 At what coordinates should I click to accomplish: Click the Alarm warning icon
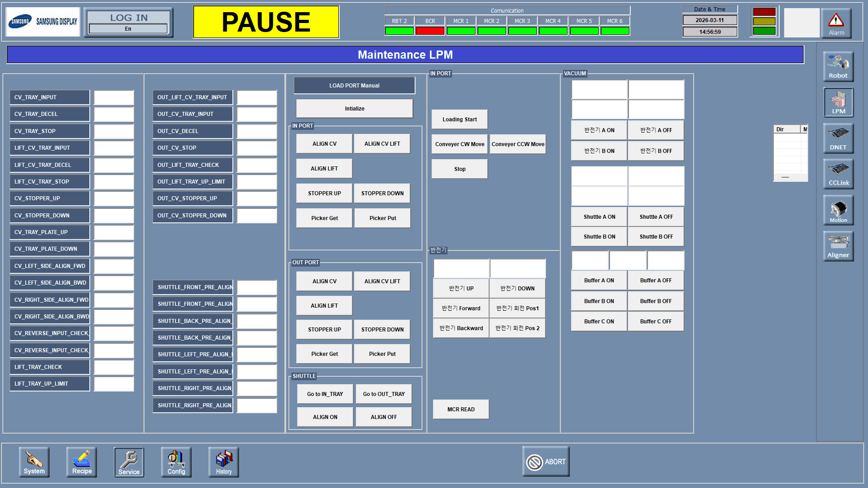pyautogui.click(x=836, y=23)
